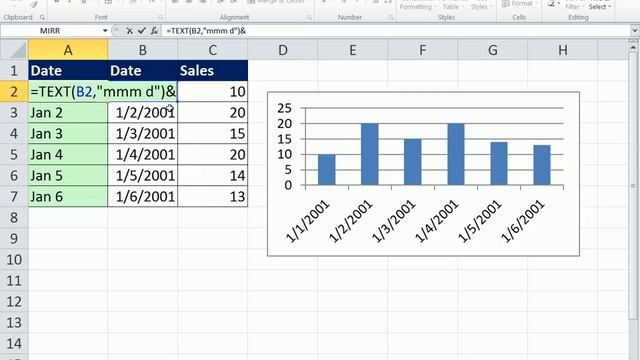Click the chart bar for 1/6/2001
The width and height of the screenshot is (640, 360).
(542, 165)
